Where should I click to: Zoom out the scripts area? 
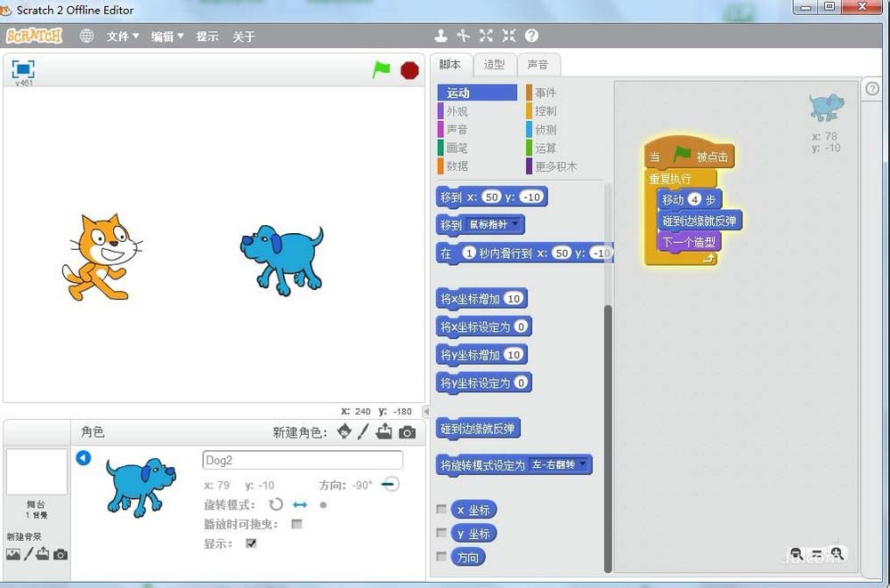coord(796,553)
